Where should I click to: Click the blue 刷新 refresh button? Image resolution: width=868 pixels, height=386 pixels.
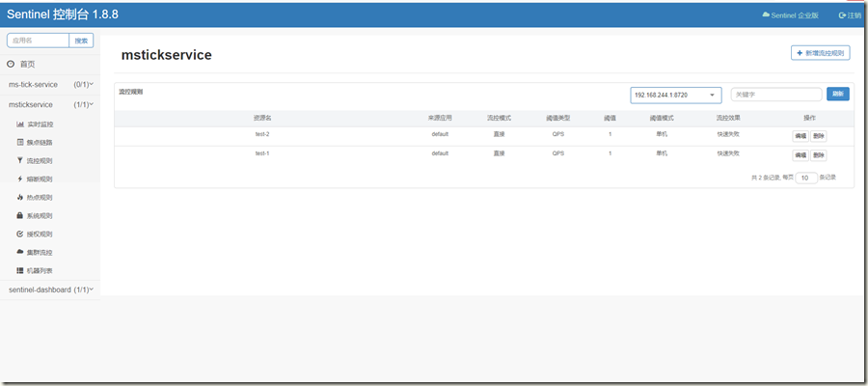(x=837, y=95)
